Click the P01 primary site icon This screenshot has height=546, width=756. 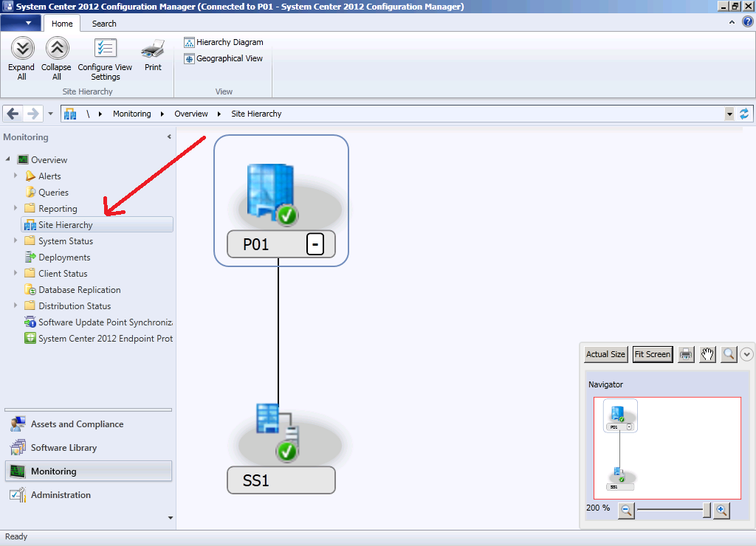tap(272, 195)
